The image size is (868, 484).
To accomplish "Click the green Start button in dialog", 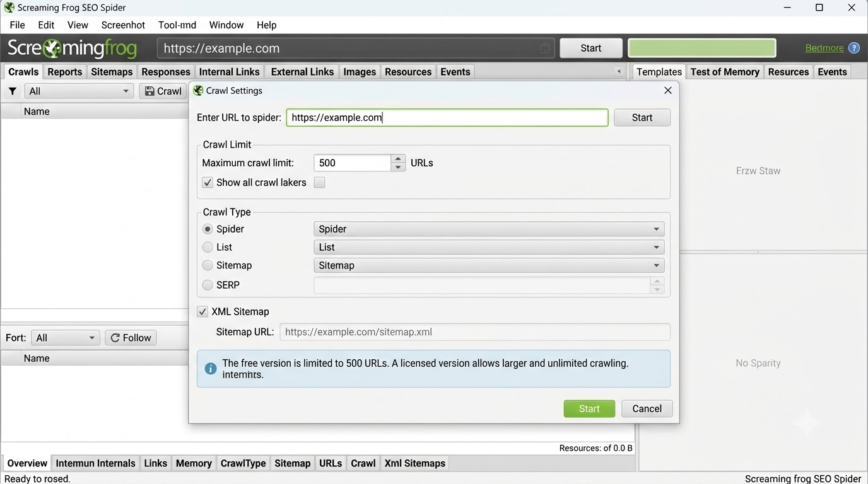I will tap(589, 408).
